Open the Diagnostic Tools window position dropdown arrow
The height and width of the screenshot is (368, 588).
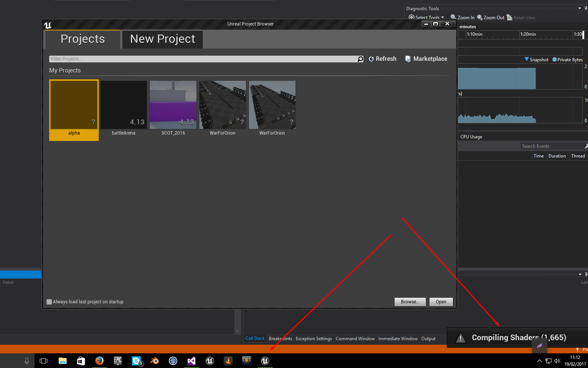point(580,9)
